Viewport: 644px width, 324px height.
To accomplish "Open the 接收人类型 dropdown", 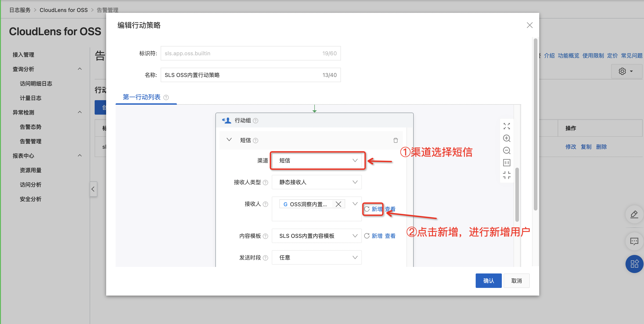I will coord(317,182).
